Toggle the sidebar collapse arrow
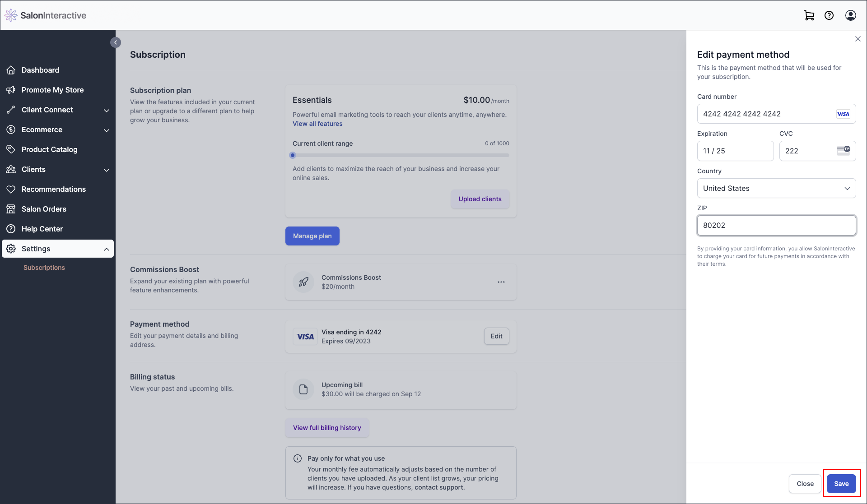 pos(115,42)
